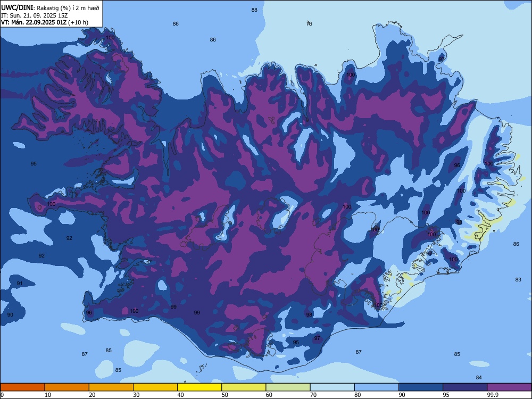532x399 pixels.
Task: Click the '84' humidity value on the map
Action: [x=479, y=377]
